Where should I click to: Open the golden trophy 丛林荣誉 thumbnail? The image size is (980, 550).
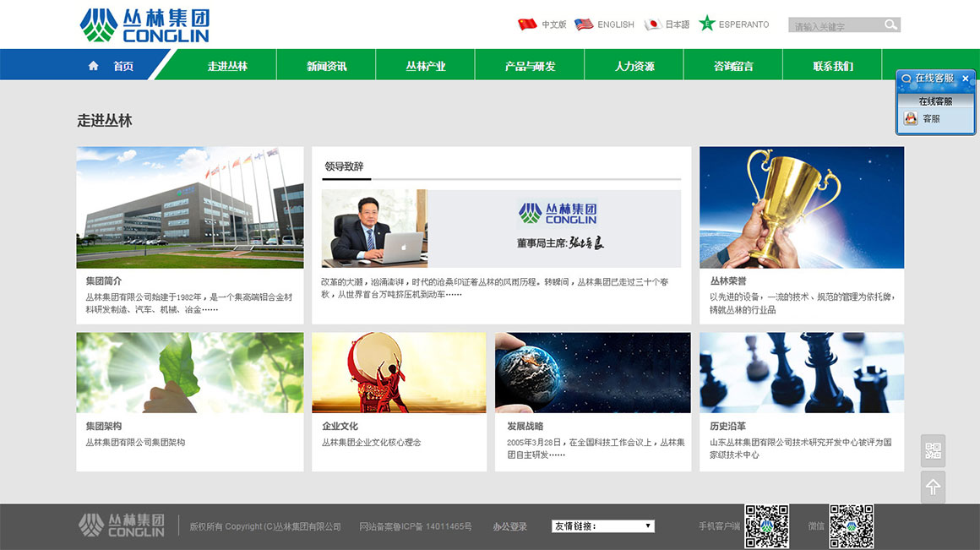pos(801,207)
